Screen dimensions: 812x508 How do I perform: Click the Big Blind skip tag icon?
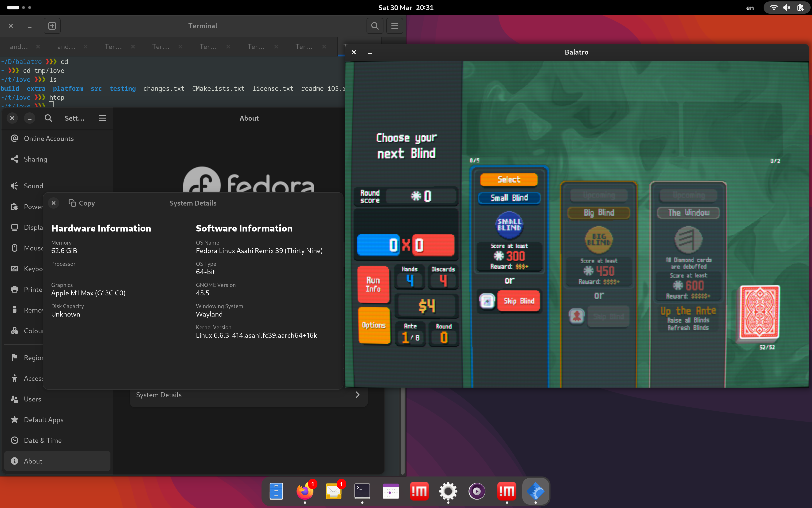(577, 316)
